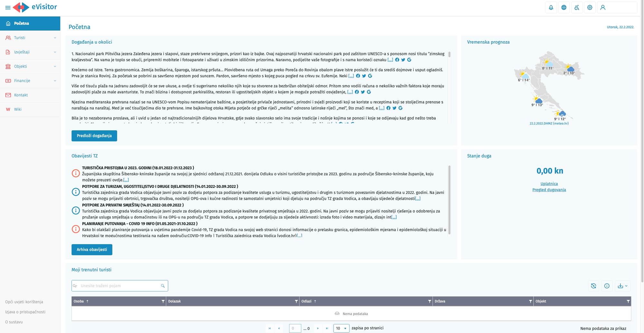Open the Pregled dugovanja link

(549, 190)
